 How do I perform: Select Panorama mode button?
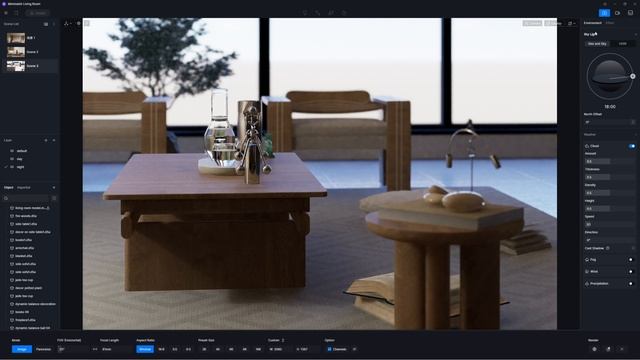point(44,349)
